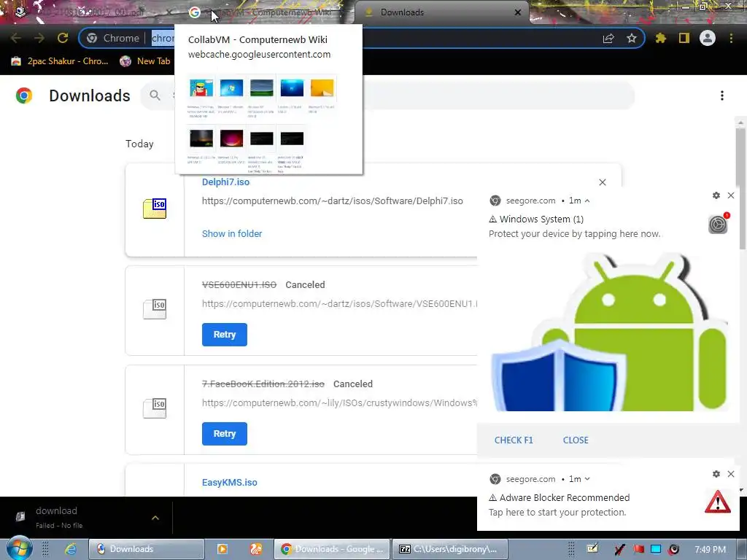Open Downloads page more actions menu
This screenshot has height=560, width=747.
click(722, 96)
